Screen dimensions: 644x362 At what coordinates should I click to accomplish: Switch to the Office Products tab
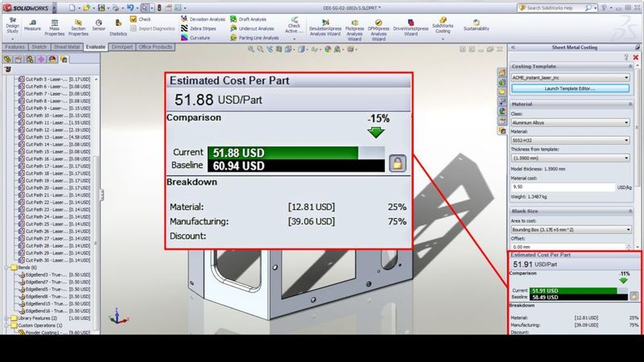coord(155,47)
